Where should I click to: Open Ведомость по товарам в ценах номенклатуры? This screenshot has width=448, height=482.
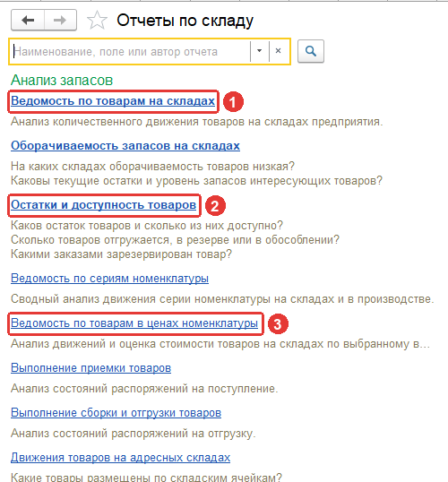(134, 323)
